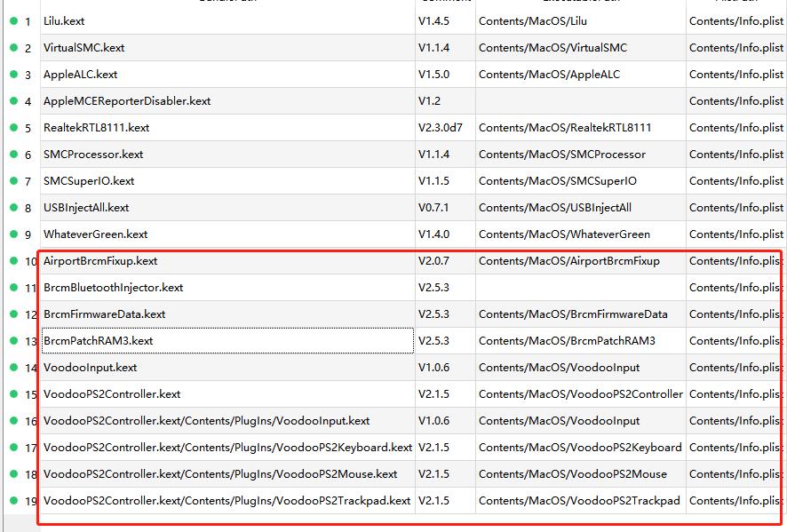Select the WhateverGreen.kext bundle path cell
The height and width of the screenshot is (532, 787).
coord(227,234)
